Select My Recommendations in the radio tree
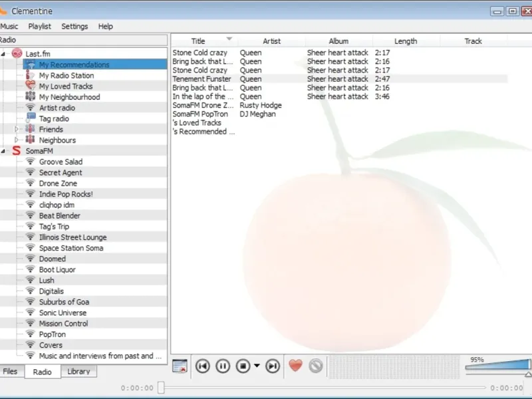This screenshot has height=399, width=532. (95, 64)
